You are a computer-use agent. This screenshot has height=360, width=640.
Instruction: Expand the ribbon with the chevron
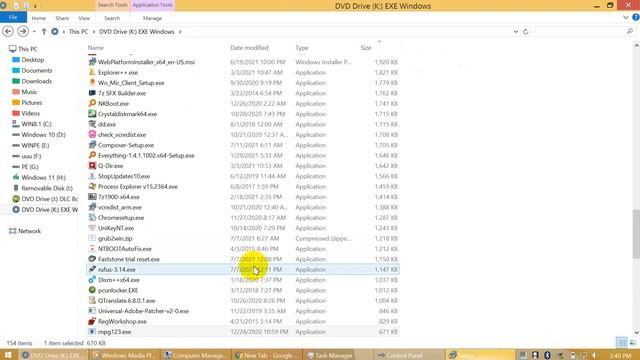626,18
